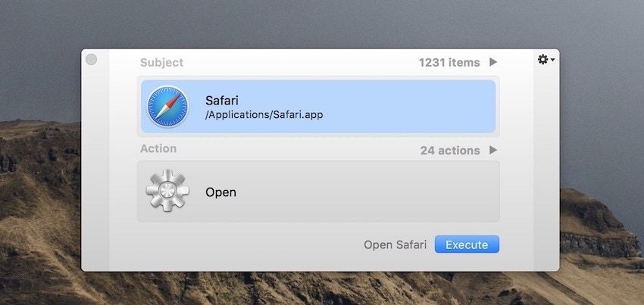644x305 pixels.
Task: Click the Action header label
Action: coord(158,149)
